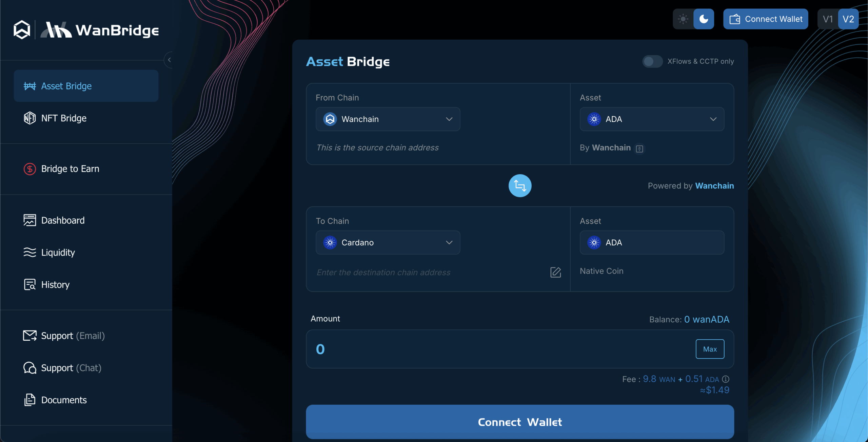Click edit destination address pencil icon
The image size is (868, 442).
(x=555, y=272)
